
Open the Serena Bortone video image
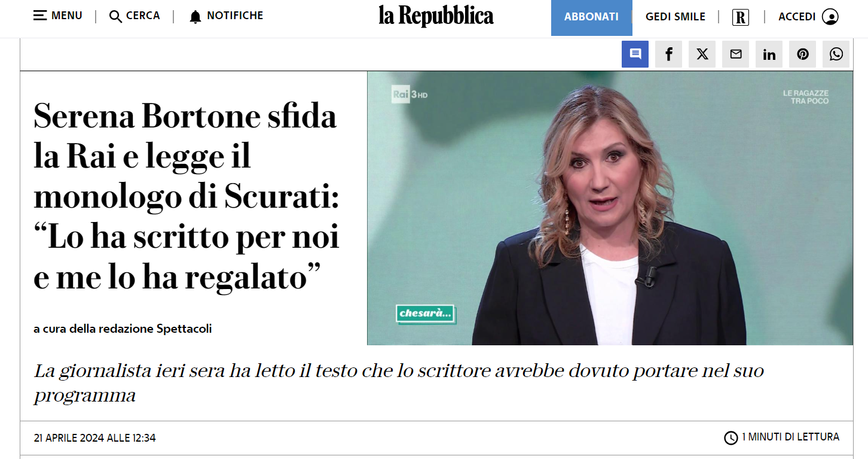610,208
